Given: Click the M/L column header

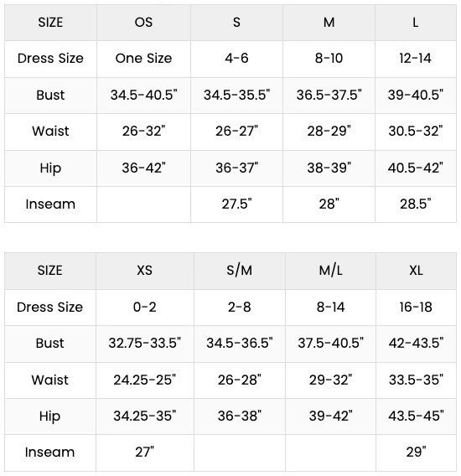Looking at the screenshot, I should click(331, 271).
